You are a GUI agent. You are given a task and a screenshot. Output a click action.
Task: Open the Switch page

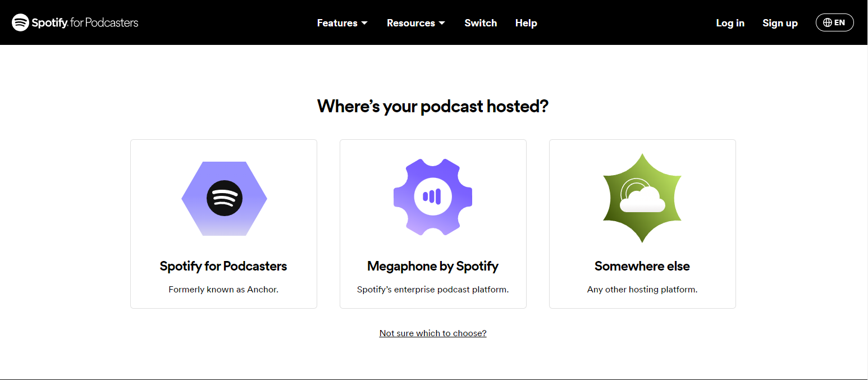pyautogui.click(x=481, y=23)
